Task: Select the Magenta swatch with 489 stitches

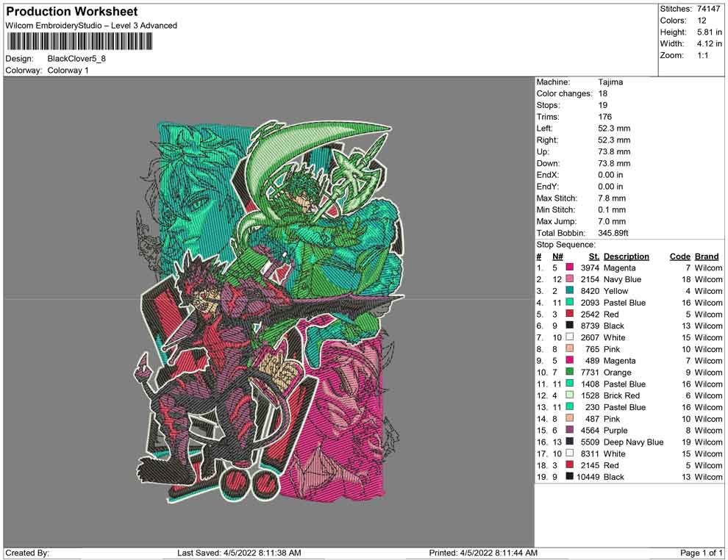Action: pos(570,360)
